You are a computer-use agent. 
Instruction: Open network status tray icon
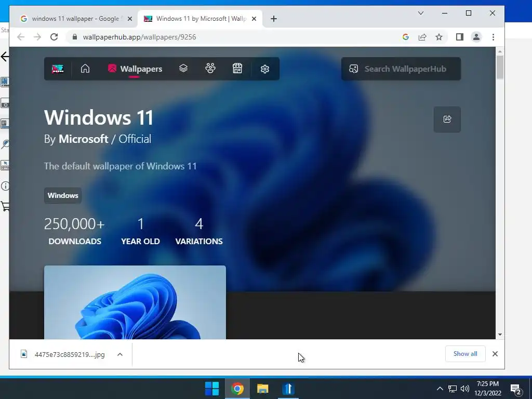click(453, 389)
